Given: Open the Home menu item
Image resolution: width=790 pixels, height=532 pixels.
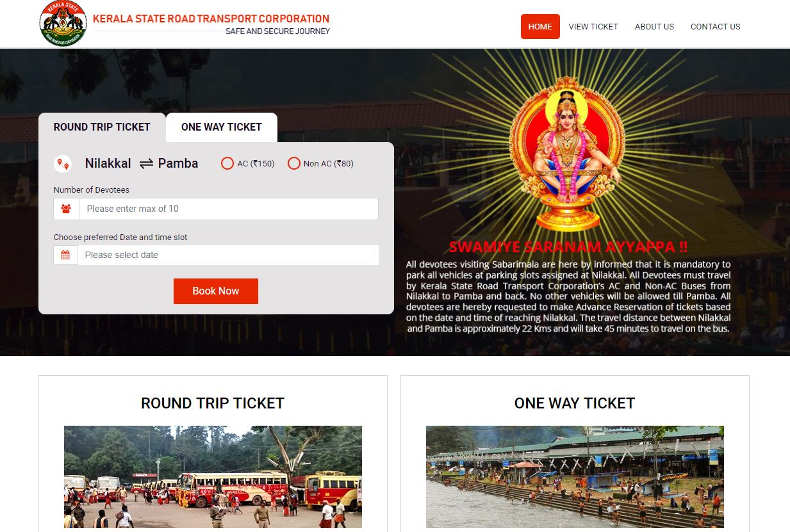Looking at the screenshot, I should (x=540, y=27).
